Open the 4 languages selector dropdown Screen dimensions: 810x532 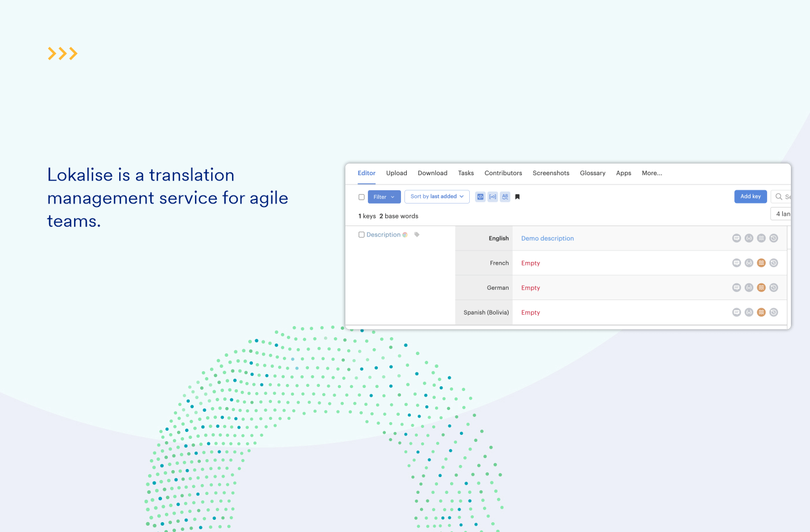tap(781, 214)
